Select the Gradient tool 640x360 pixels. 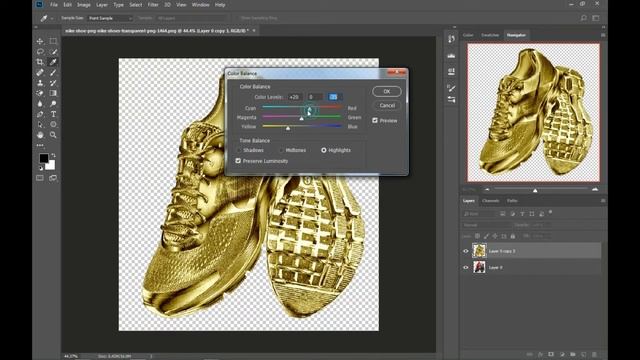[x=53, y=93]
